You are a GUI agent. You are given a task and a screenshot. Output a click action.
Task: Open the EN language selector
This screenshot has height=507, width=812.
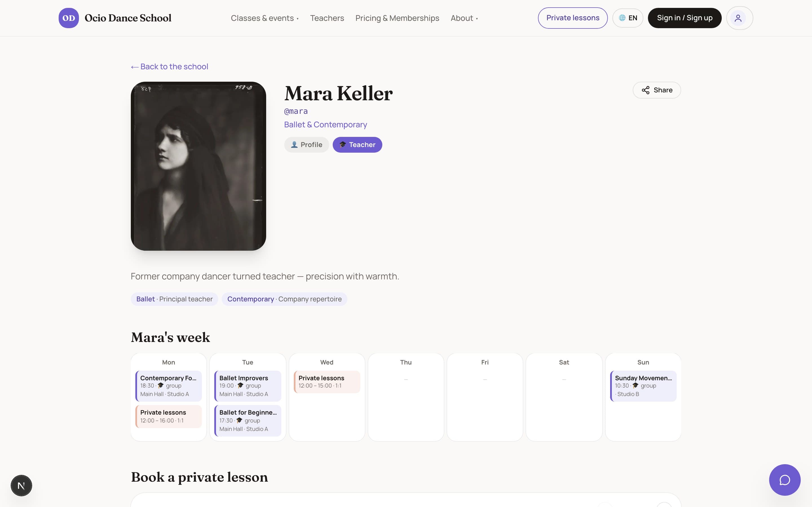pyautogui.click(x=627, y=18)
